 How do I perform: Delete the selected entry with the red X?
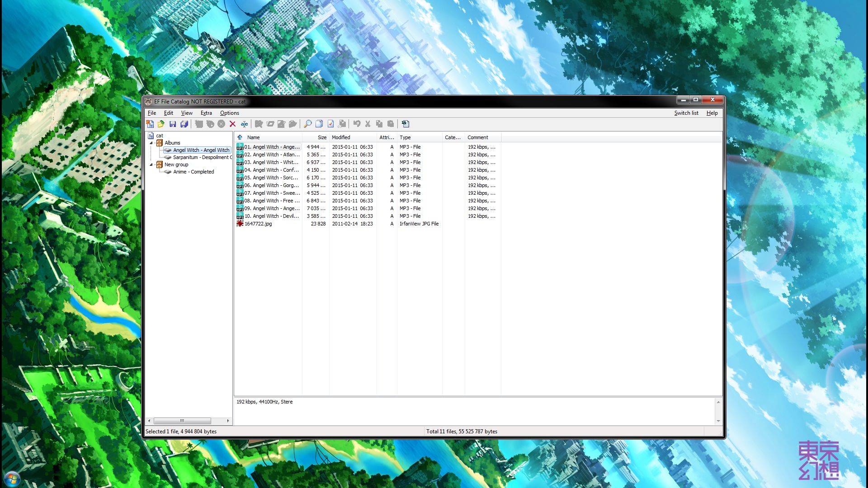point(232,124)
